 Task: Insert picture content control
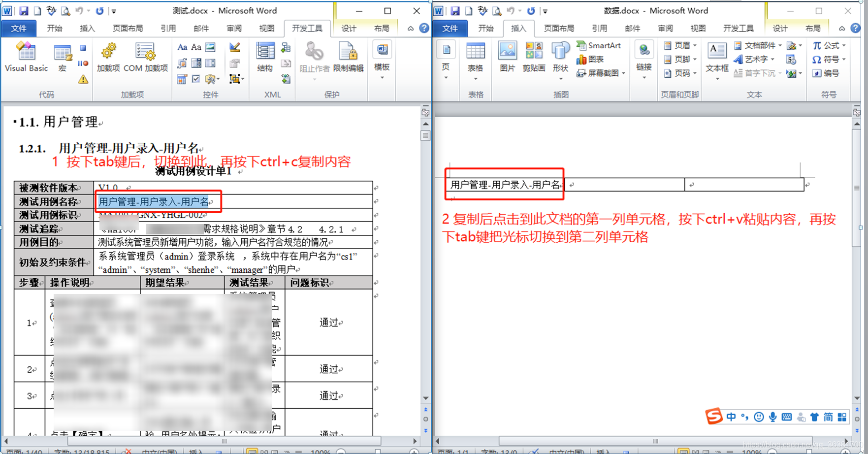tap(210, 48)
